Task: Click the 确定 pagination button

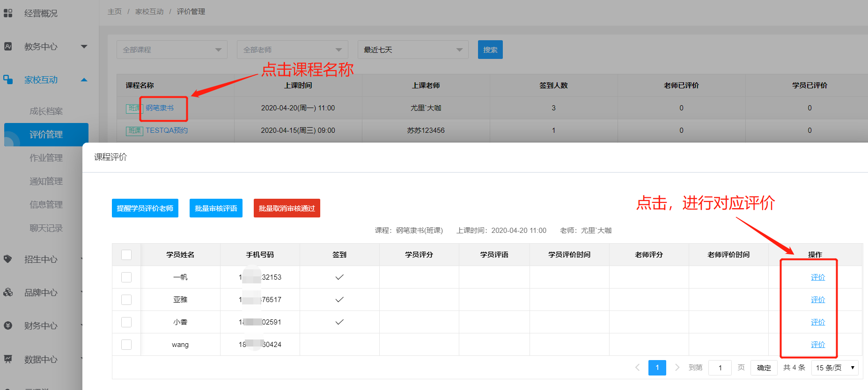Action: coord(764,368)
